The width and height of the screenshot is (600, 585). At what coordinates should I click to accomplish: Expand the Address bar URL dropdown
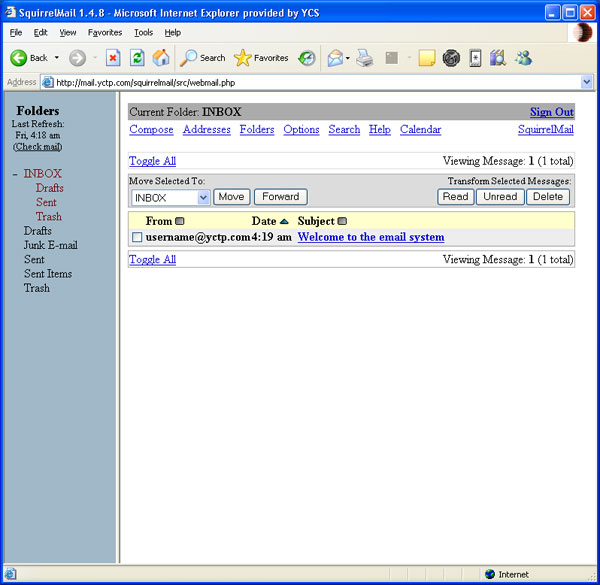click(x=586, y=82)
